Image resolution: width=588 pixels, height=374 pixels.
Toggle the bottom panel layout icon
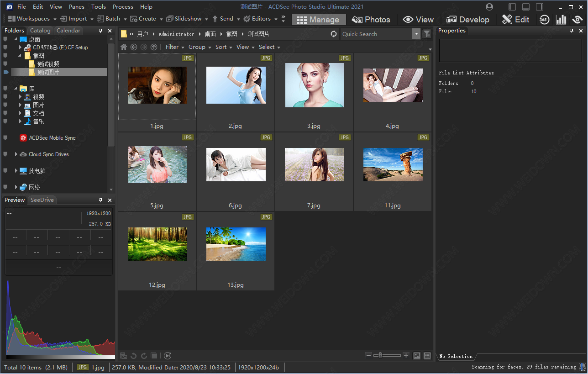tap(526, 7)
